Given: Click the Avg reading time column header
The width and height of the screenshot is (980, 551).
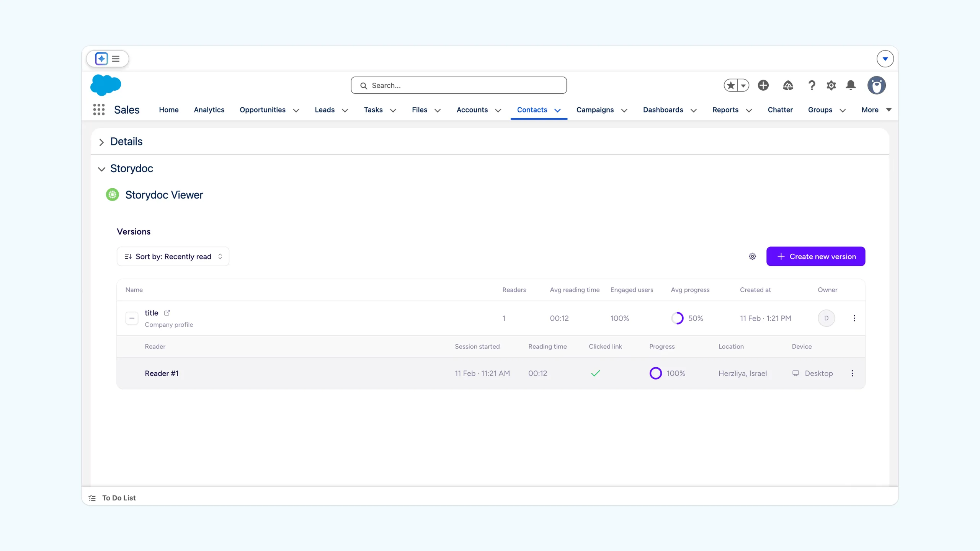Looking at the screenshot, I should [575, 290].
